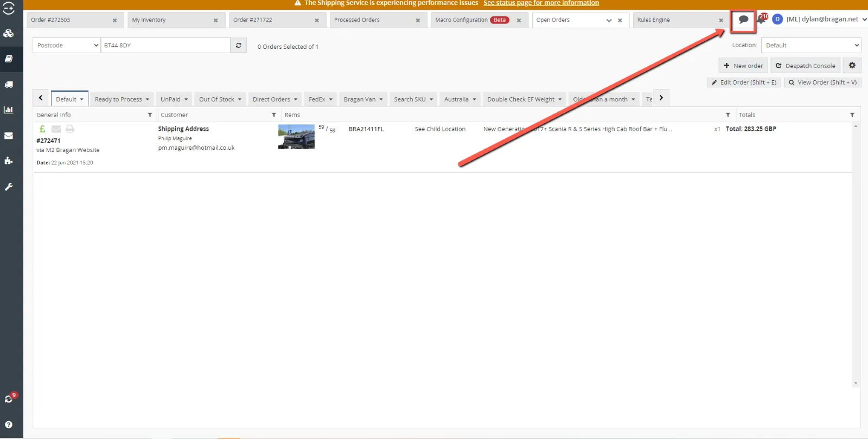Open the product thumbnail image for BRA21411FL
868x439 pixels.
(x=296, y=137)
